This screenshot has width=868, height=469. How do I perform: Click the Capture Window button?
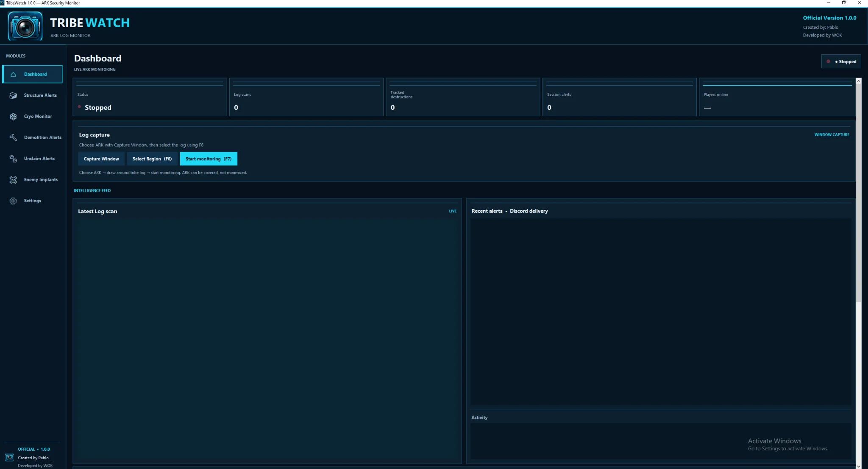(101, 159)
